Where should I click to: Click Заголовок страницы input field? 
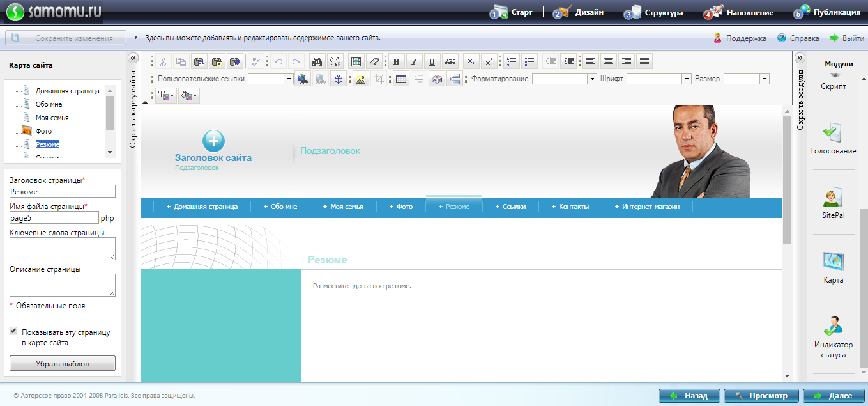pyautogui.click(x=63, y=191)
